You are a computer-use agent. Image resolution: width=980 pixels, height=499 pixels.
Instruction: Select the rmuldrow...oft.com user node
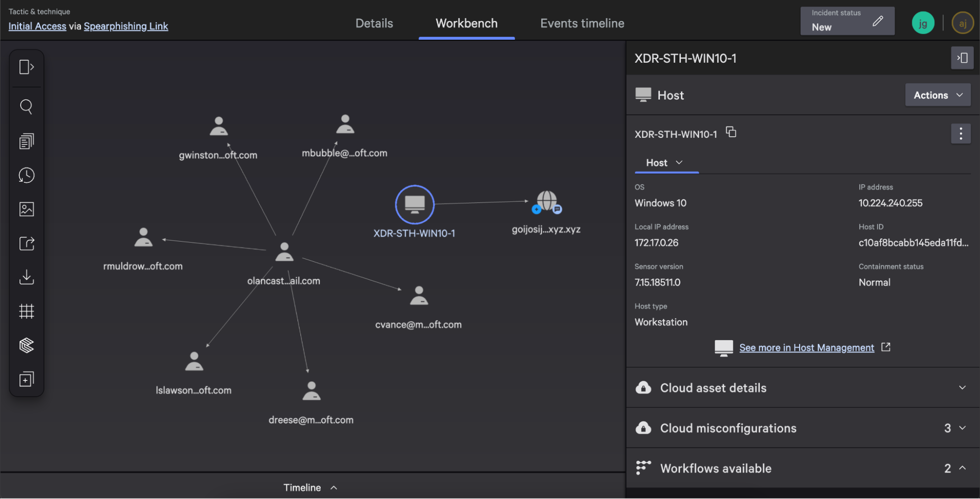coord(144,237)
